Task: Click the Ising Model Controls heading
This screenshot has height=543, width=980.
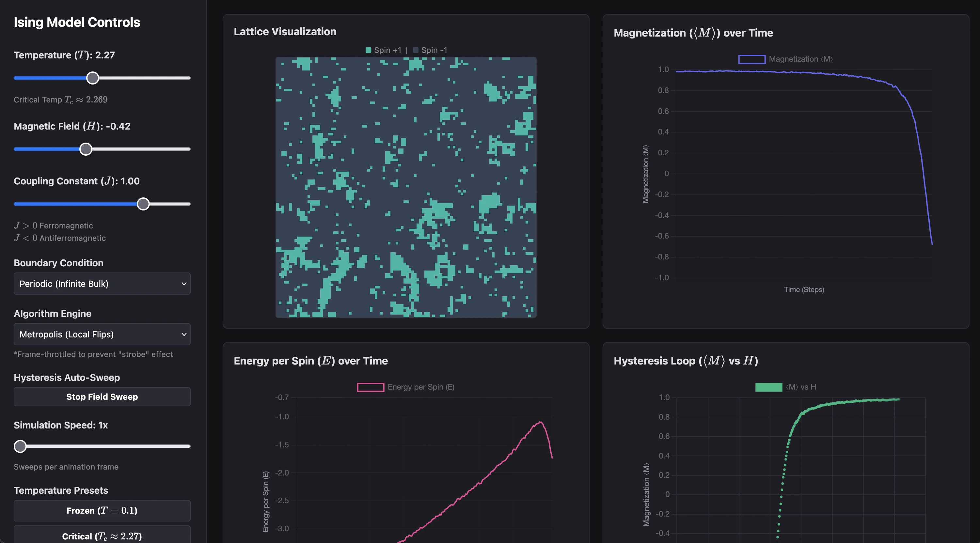Action: (77, 22)
